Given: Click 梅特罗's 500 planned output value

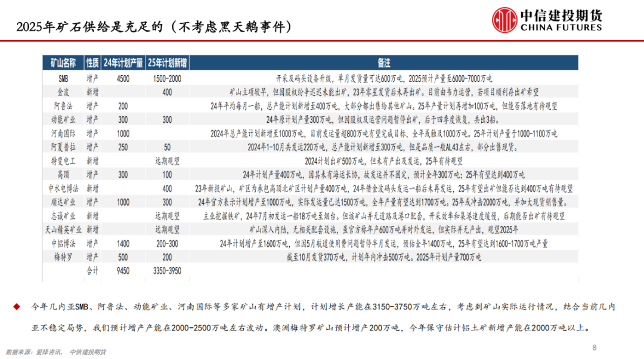Looking at the screenshot, I should [123, 257].
